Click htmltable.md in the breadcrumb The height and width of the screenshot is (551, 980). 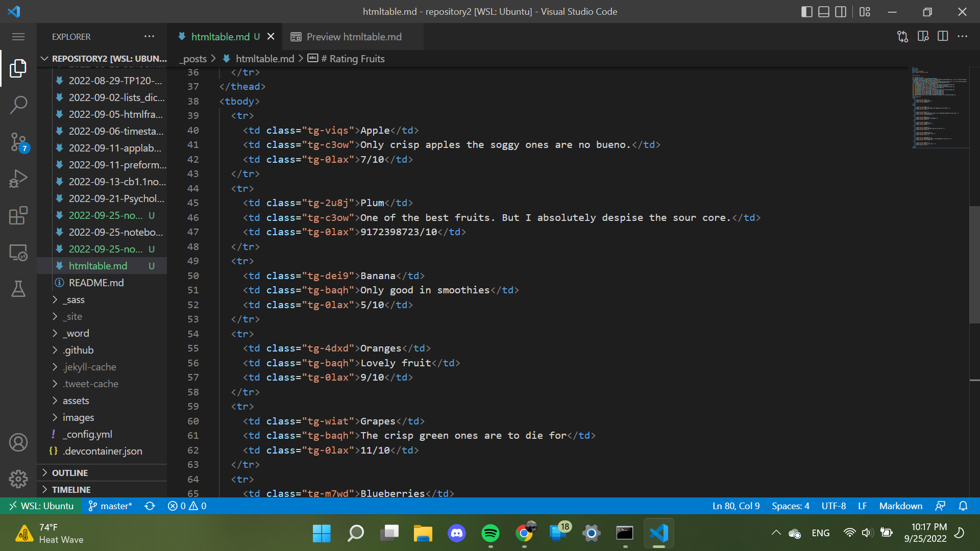265,59
